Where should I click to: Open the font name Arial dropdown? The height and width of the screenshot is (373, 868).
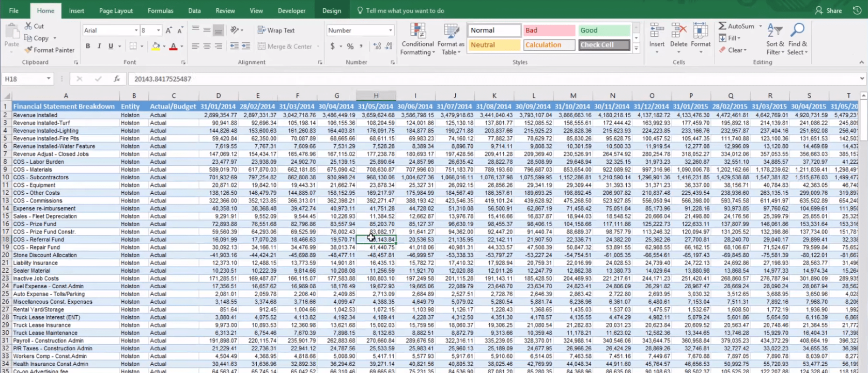pos(136,30)
